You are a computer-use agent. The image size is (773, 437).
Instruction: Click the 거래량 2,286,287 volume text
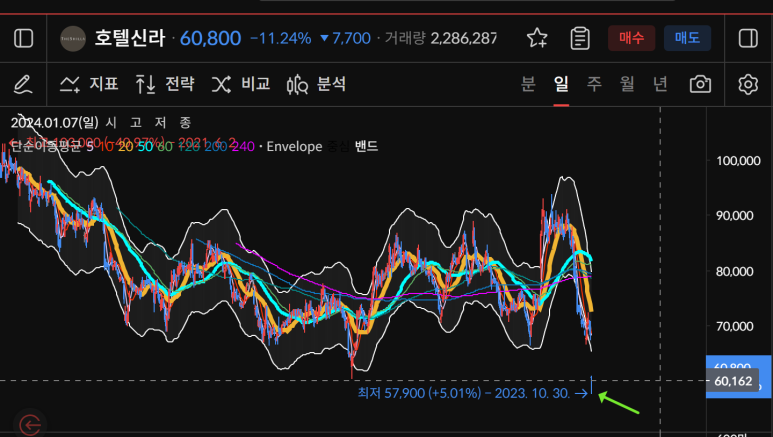pos(441,38)
